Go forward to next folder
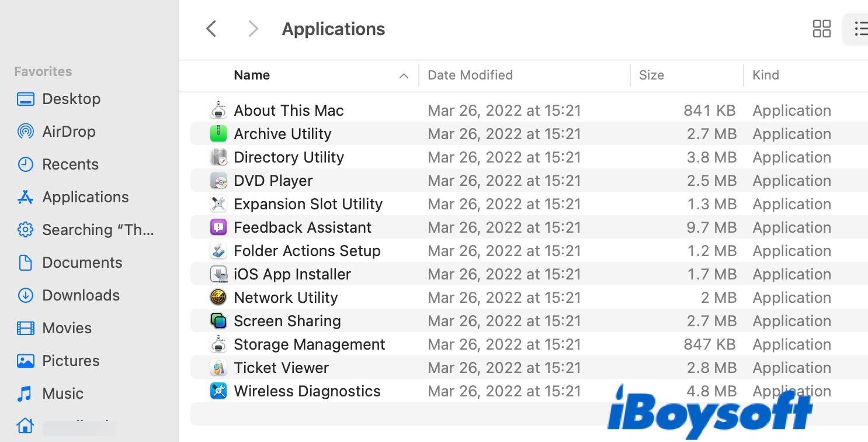 click(253, 29)
